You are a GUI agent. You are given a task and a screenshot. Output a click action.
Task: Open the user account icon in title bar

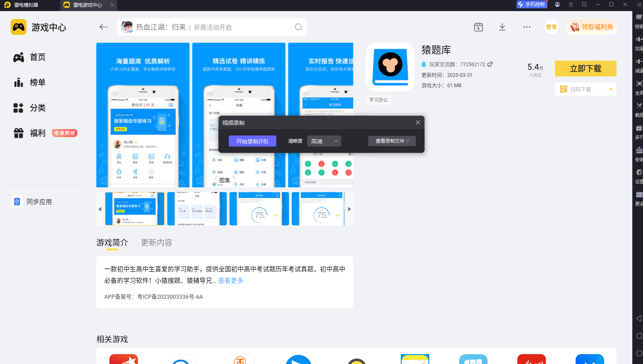pyautogui.click(x=557, y=4)
